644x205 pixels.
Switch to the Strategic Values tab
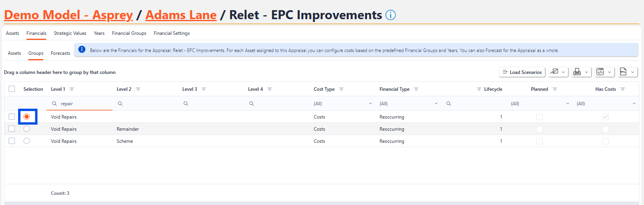(x=70, y=33)
